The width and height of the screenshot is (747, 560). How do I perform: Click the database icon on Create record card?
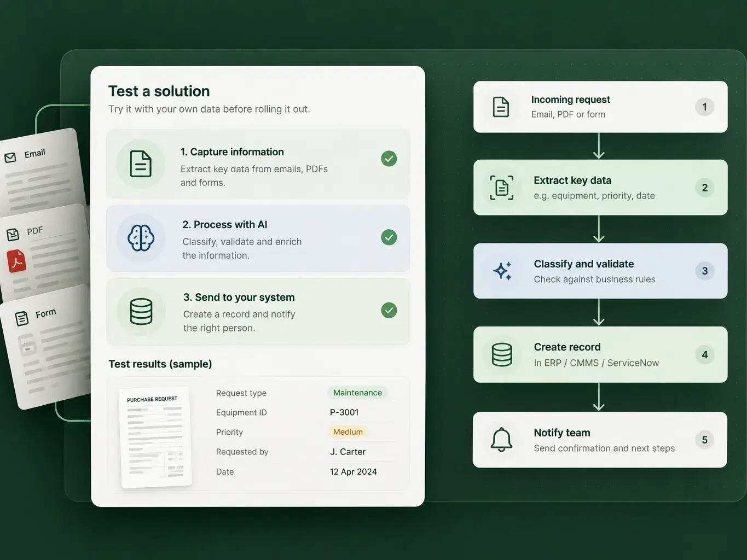502,354
